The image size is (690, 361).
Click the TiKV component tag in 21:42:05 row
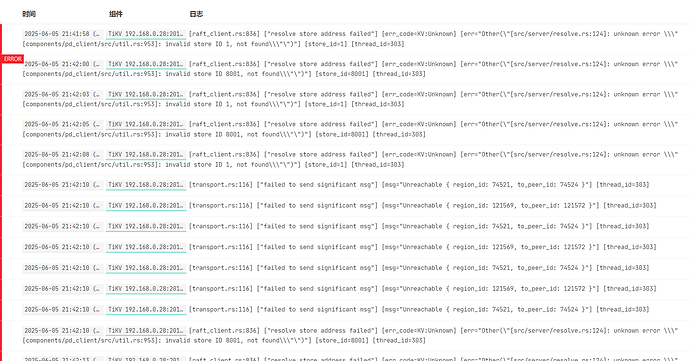point(146,125)
